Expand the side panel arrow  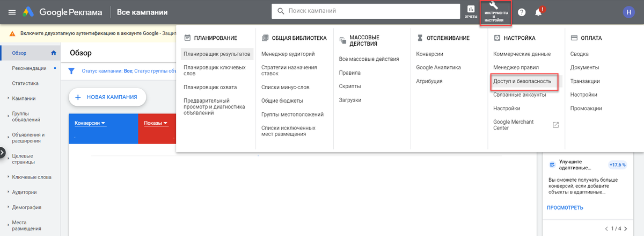tap(2, 153)
